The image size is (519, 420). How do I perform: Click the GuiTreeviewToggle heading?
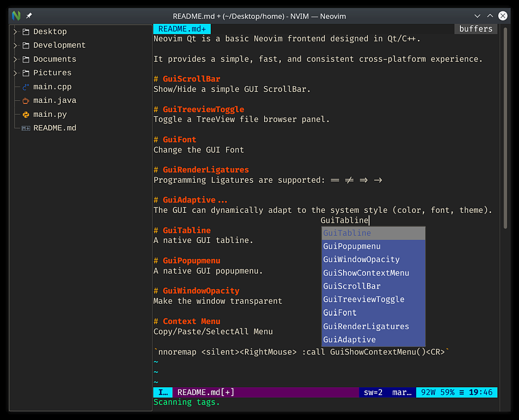click(x=199, y=110)
